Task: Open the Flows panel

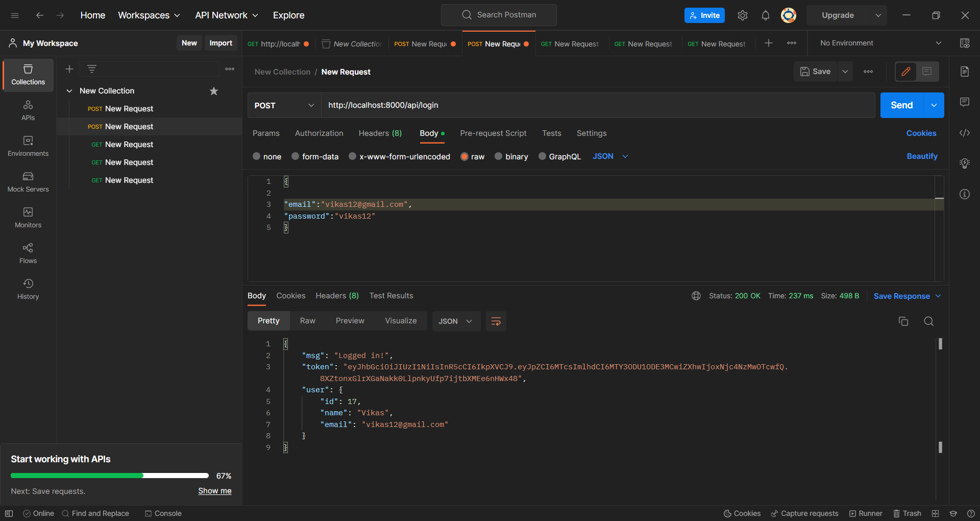Action: coord(28,254)
